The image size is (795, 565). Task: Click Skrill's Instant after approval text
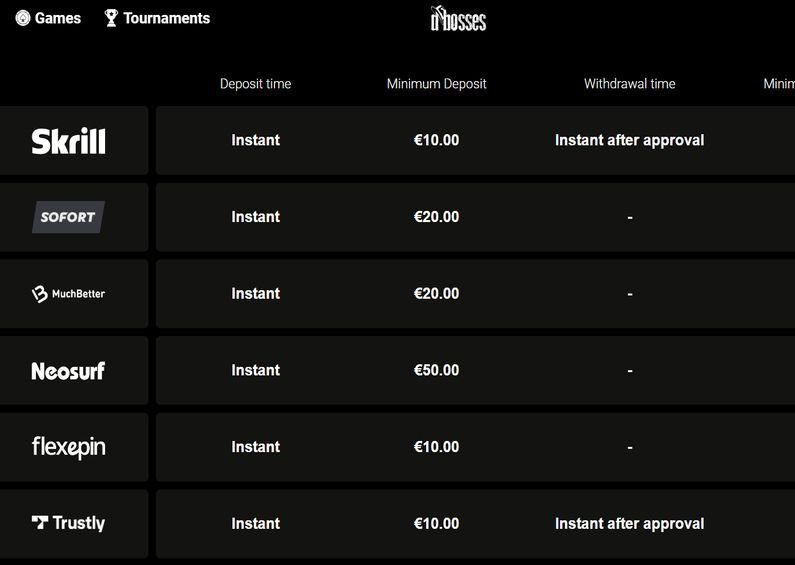coord(630,140)
